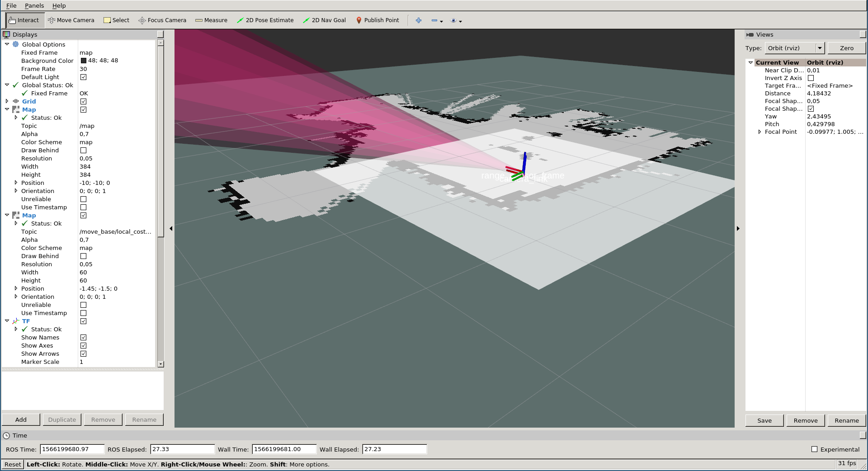Click Rename in the Views panel
868x471 pixels.
tap(847, 420)
